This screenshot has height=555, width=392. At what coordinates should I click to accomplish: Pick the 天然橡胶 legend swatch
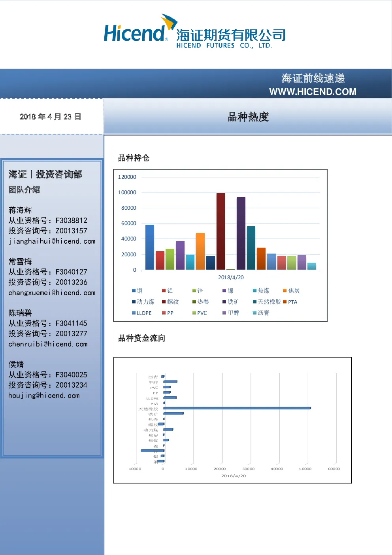tap(255, 302)
